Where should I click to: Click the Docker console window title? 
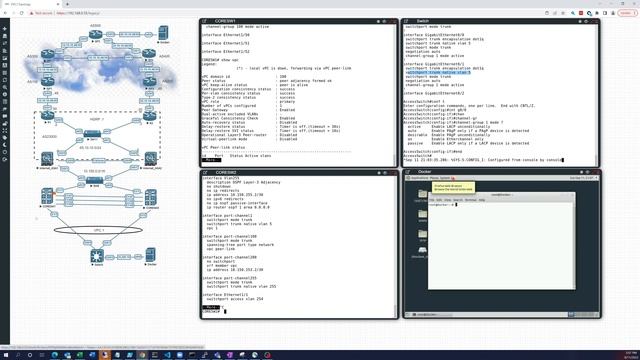(x=424, y=172)
